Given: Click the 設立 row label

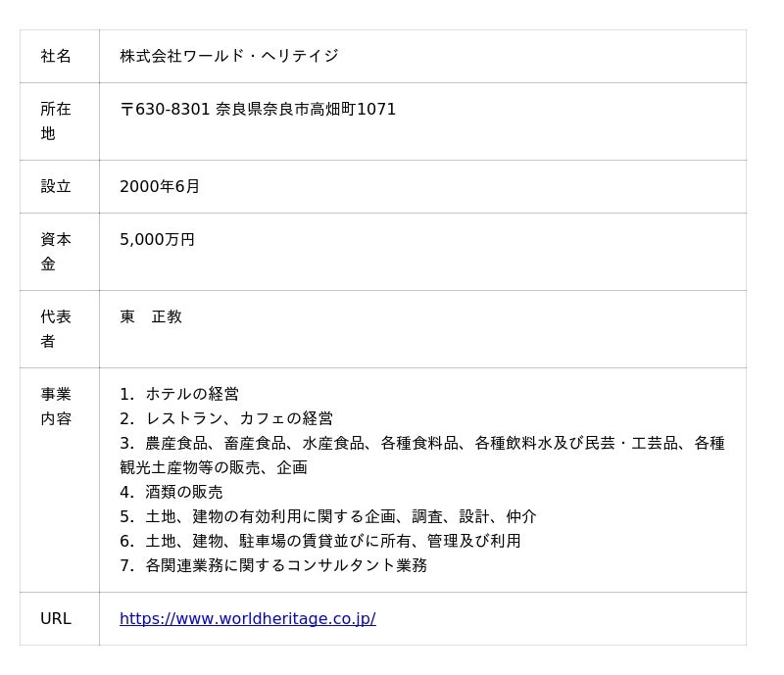Looking at the screenshot, I should tap(56, 187).
